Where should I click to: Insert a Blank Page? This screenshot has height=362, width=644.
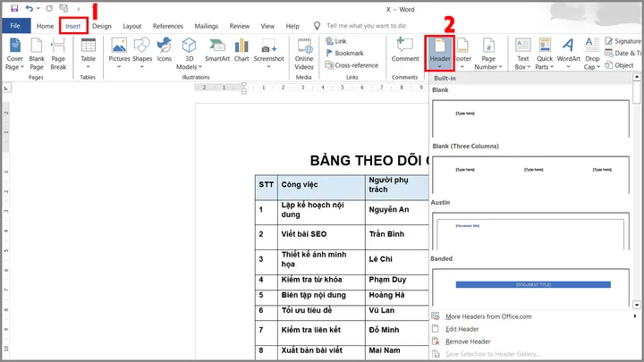[37, 54]
